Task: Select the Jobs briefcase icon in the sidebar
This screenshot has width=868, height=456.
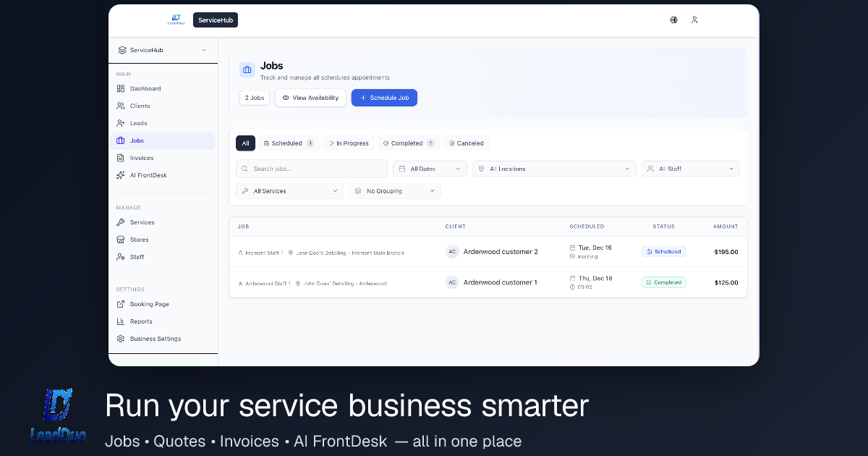Action: pyautogui.click(x=121, y=140)
